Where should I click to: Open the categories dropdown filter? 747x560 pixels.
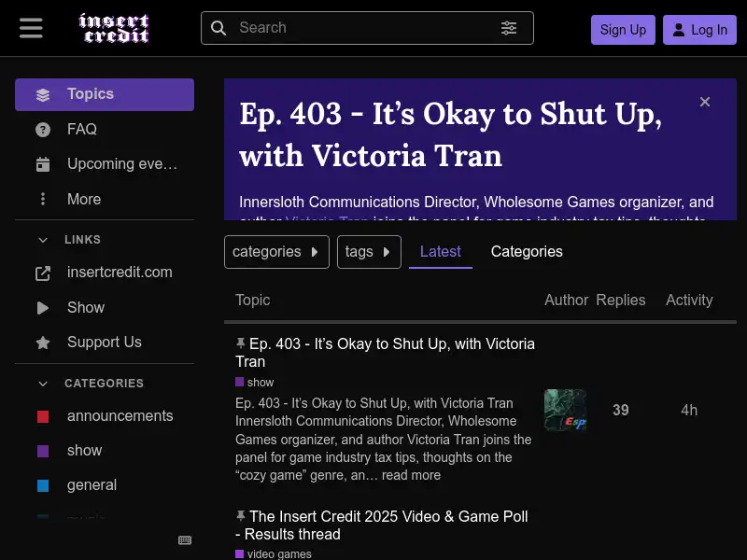tap(276, 252)
